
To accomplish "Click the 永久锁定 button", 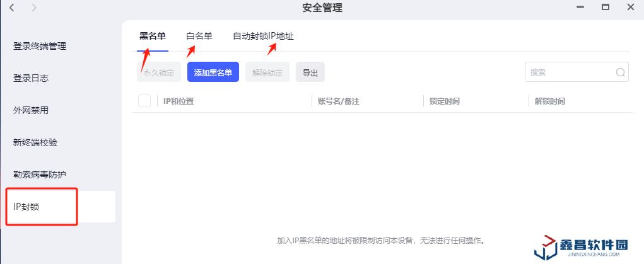I will pyautogui.click(x=159, y=72).
